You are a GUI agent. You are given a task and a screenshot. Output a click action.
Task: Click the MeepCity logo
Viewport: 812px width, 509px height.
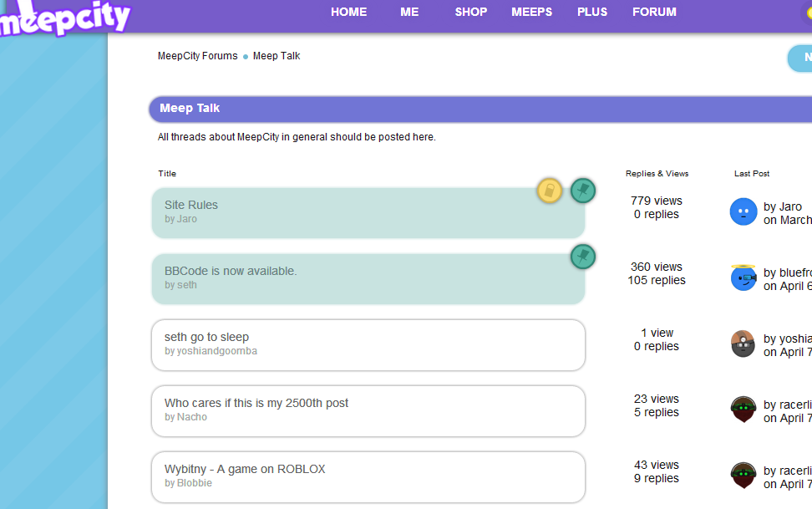(65, 17)
